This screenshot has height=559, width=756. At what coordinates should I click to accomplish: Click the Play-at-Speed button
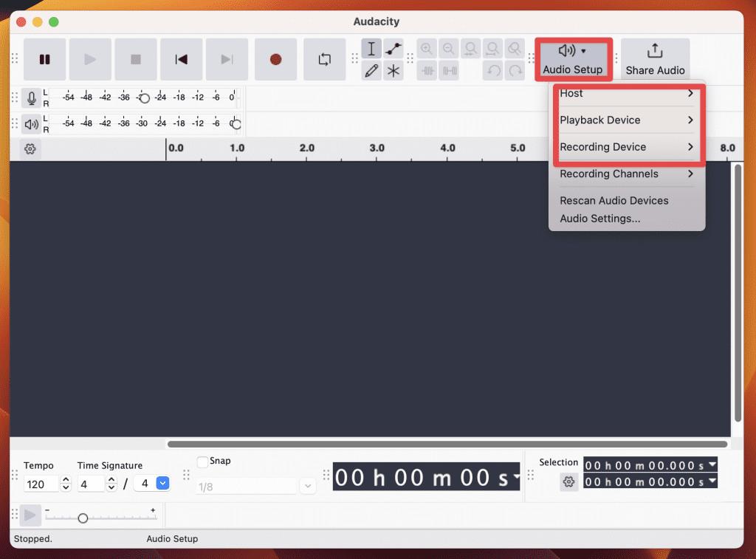[30, 515]
